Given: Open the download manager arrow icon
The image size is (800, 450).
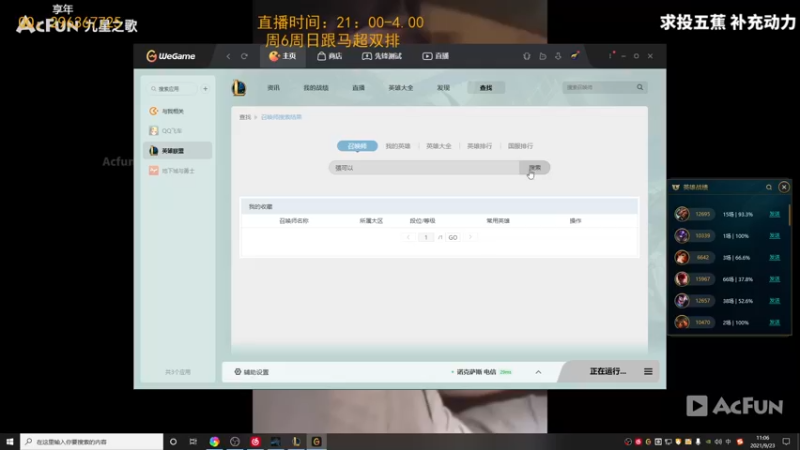Looking at the screenshot, I should pyautogui.click(x=558, y=56).
